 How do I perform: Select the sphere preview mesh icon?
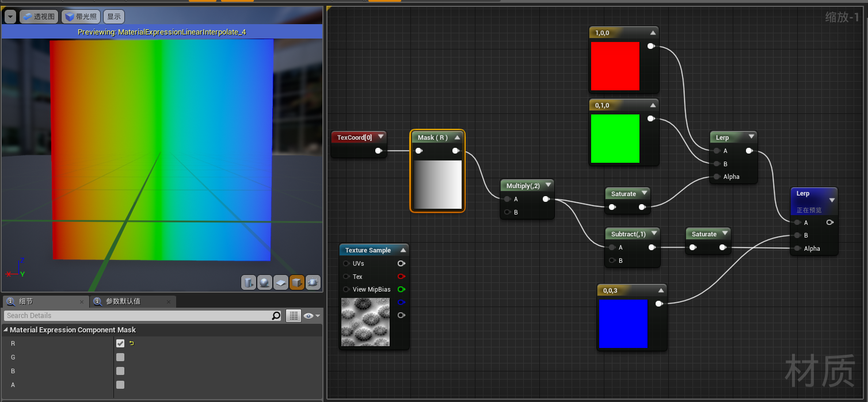coord(264,282)
